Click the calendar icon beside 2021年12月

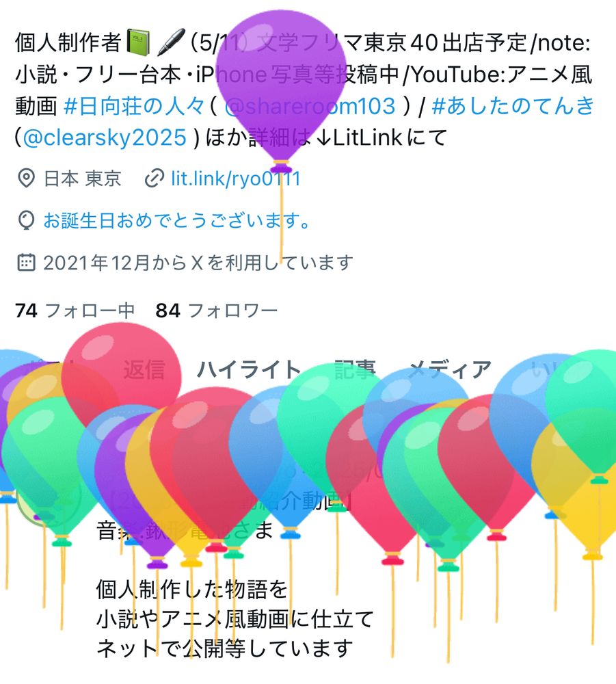26,263
